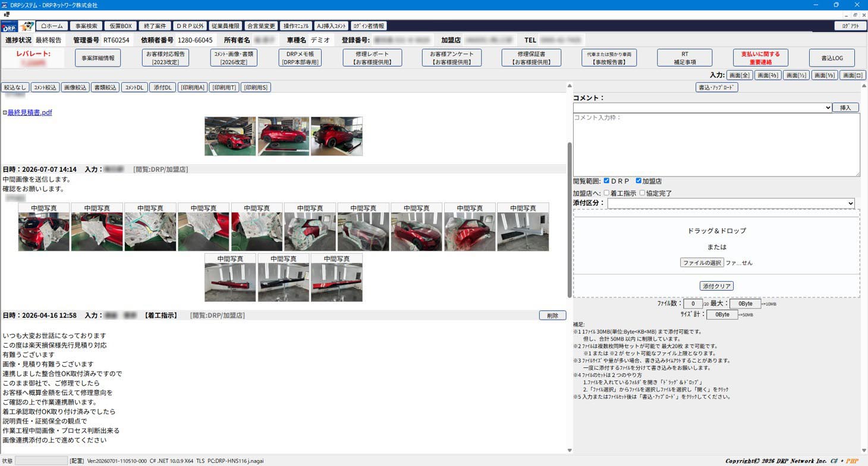
Task: Click the [印刷用T] button
Action: 224,87
